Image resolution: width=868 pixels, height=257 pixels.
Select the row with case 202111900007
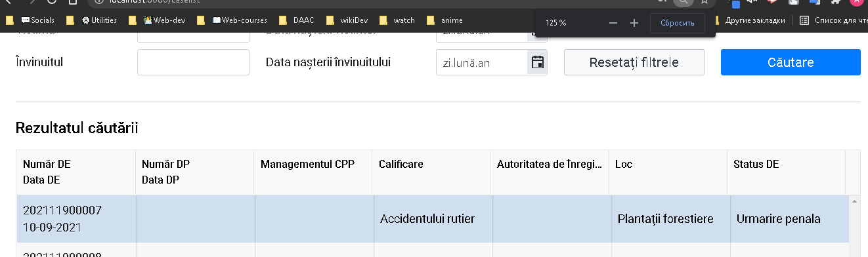(x=433, y=219)
